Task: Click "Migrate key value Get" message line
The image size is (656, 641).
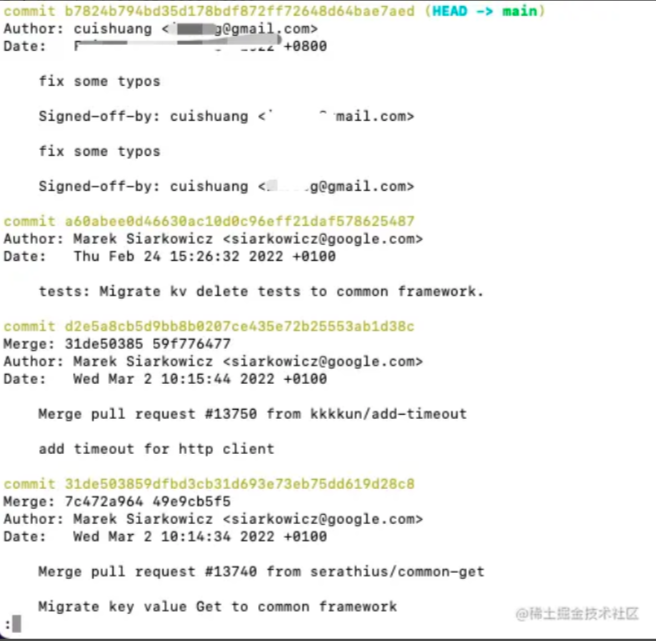Action: click(218, 606)
